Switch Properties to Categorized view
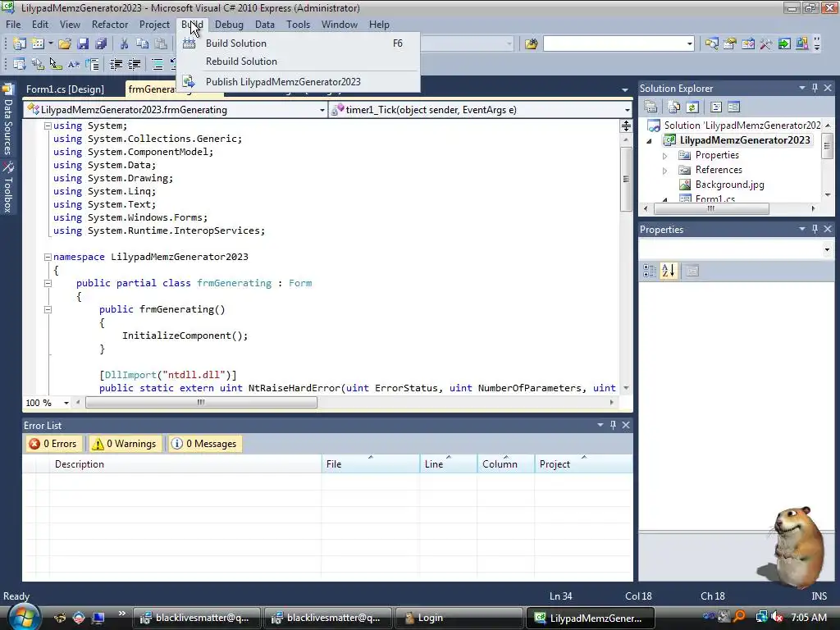This screenshot has width=840, height=630. (x=650, y=271)
